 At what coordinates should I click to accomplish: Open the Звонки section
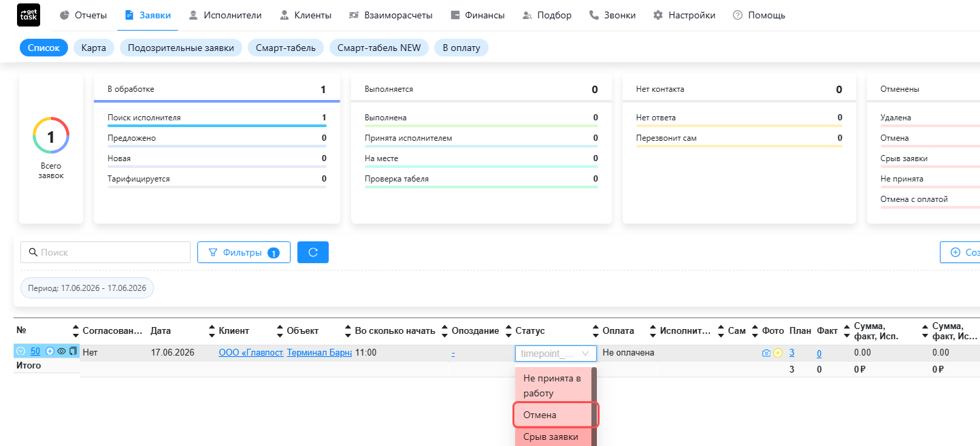pos(612,15)
